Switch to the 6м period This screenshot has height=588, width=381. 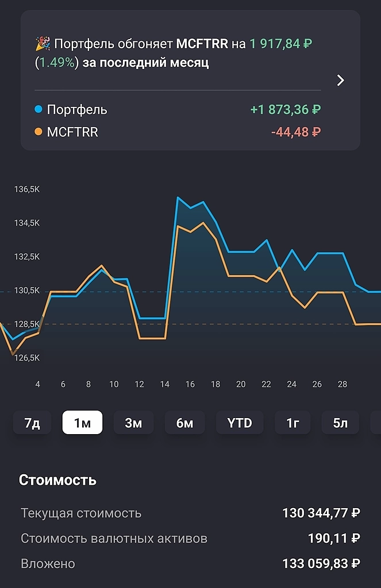tap(184, 422)
